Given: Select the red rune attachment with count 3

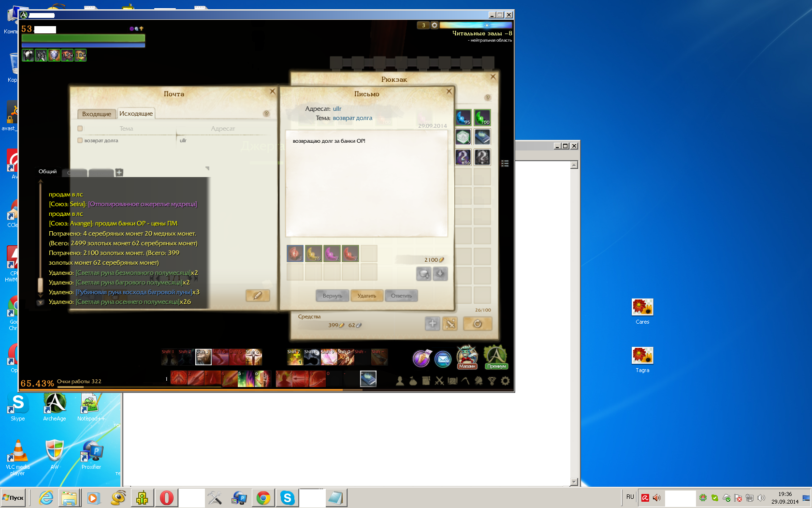Looking at the screenshot, I should pos(295,253).
